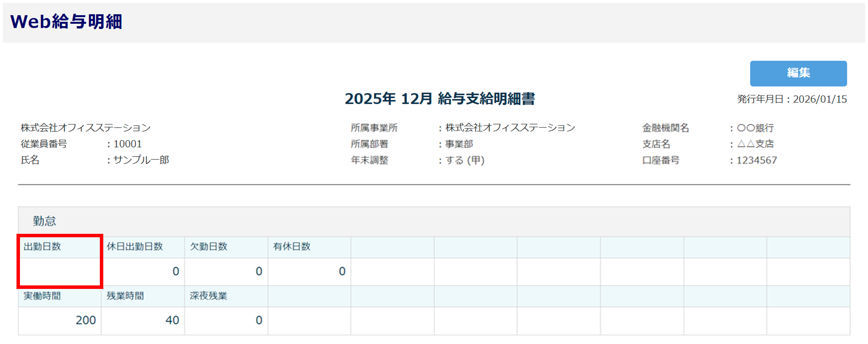868x344 pixels.
Task: Click the Web給与明細 page title
Action: tap(66, 22)
